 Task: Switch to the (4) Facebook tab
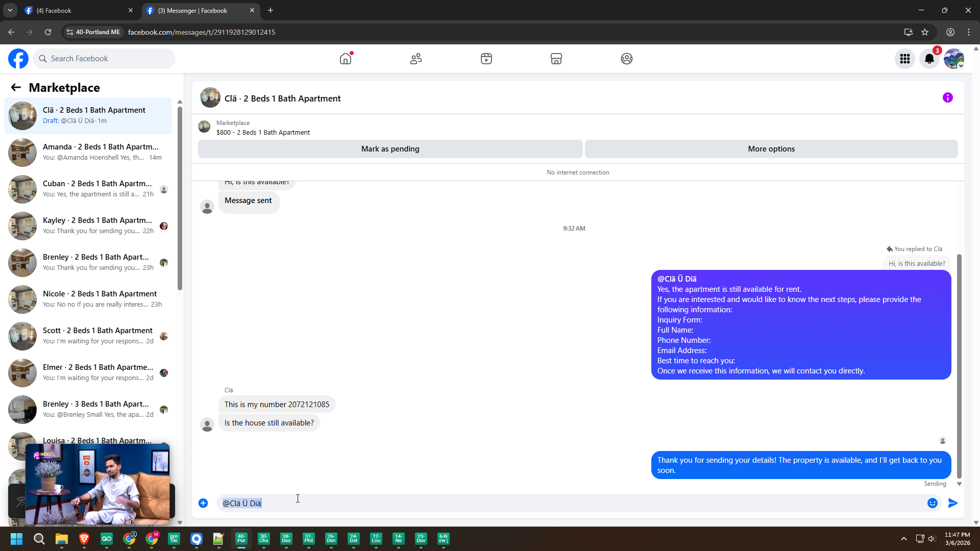(77, 10)
